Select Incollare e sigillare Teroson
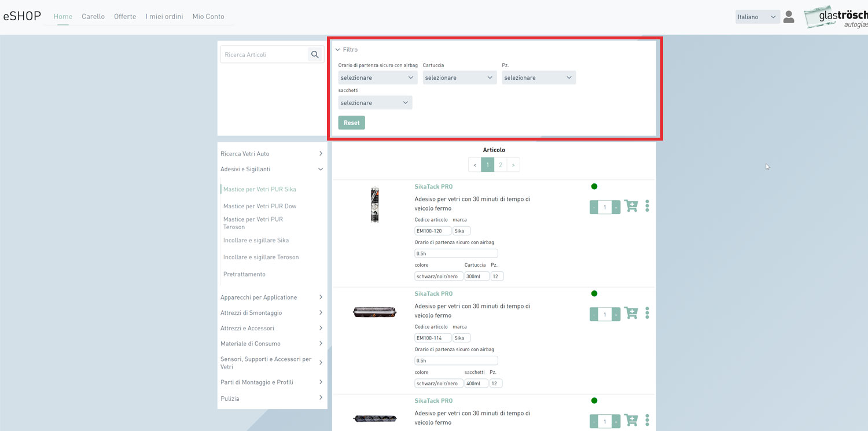868x431 pixels. pyautogui.click(x=261, y=257)
